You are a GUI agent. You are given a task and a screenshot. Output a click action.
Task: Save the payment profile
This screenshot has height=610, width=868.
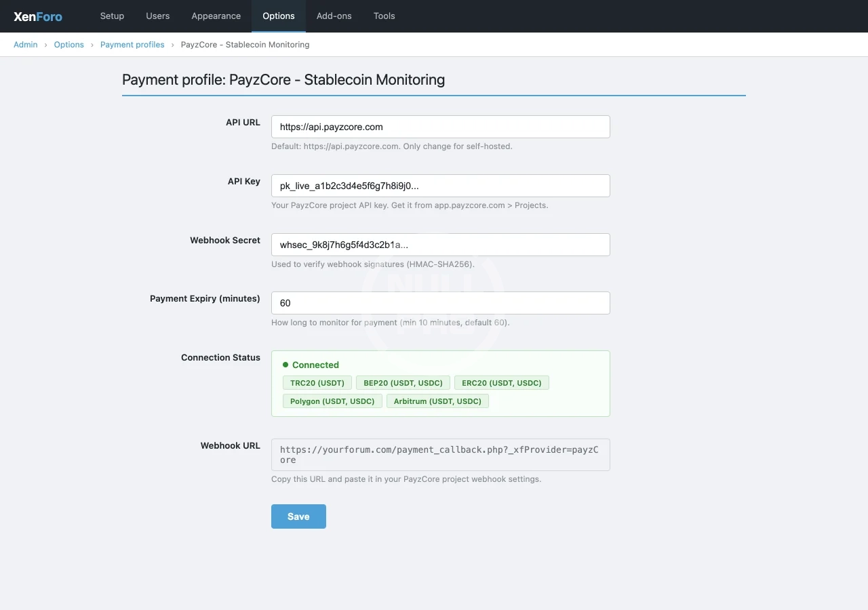pos(298,516)
